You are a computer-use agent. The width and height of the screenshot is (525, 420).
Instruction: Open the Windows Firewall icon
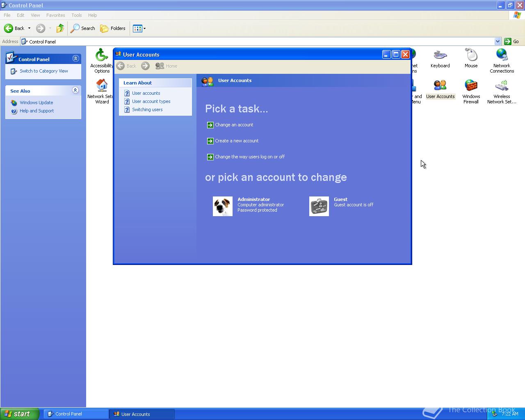pos(471,91)
